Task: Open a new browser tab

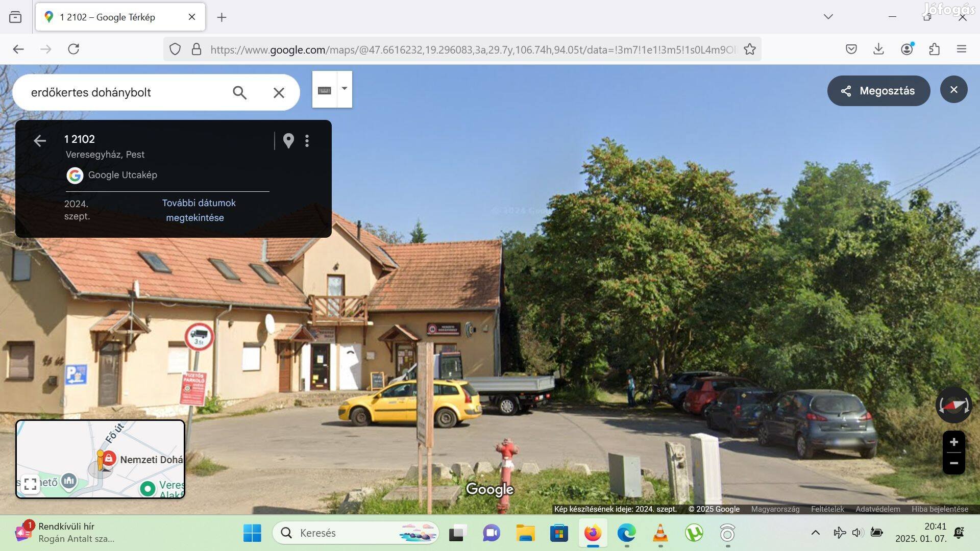Action: [222, 17]
